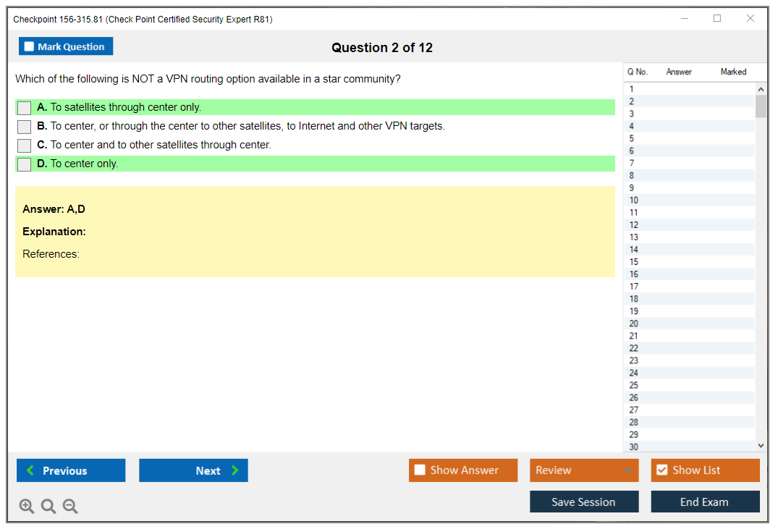Click Save Session button
Image resolution: width=778 pixels, height=532 pixels.
583,502
